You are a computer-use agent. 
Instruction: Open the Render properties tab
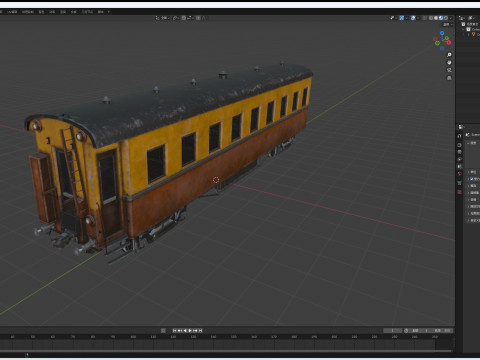(460, 145)
